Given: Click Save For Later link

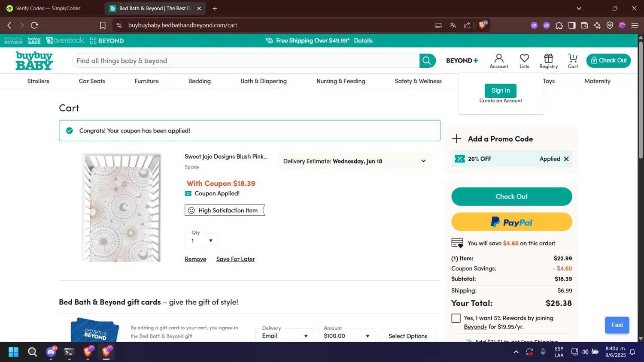Looking at the screenshot, I should click(235, 259).
